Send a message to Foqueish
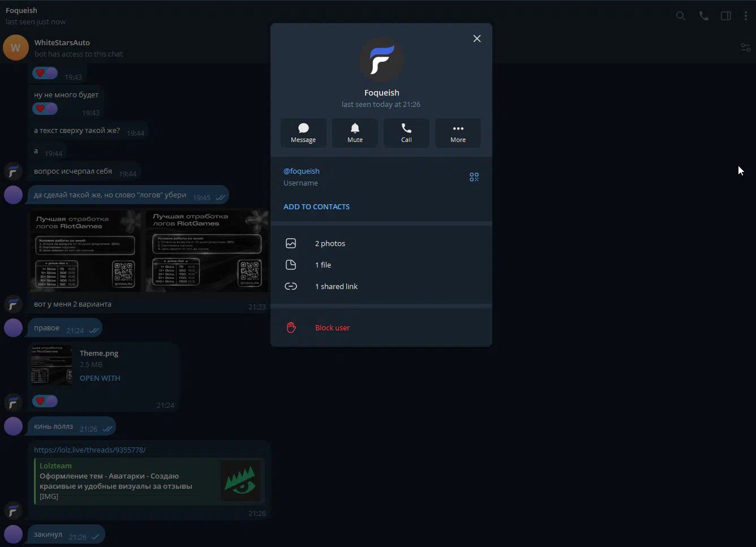 303,133
